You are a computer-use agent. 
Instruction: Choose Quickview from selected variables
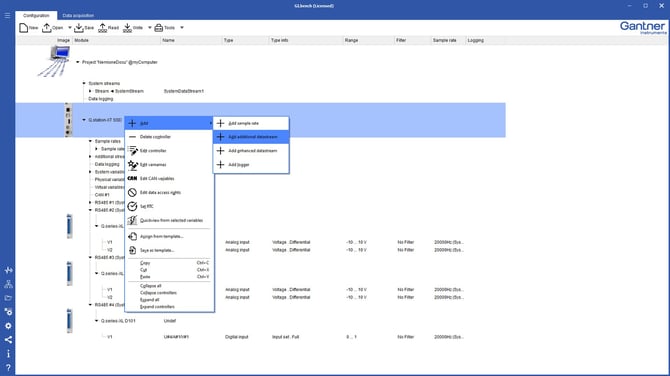coord(169,220)
